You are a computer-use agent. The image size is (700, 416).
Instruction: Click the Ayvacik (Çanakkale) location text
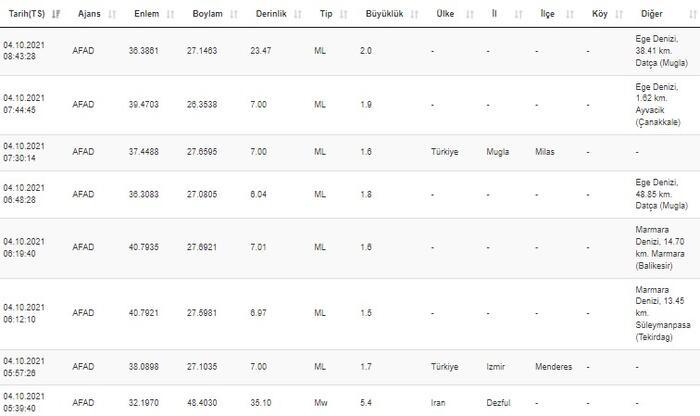(x=658, y=116)
